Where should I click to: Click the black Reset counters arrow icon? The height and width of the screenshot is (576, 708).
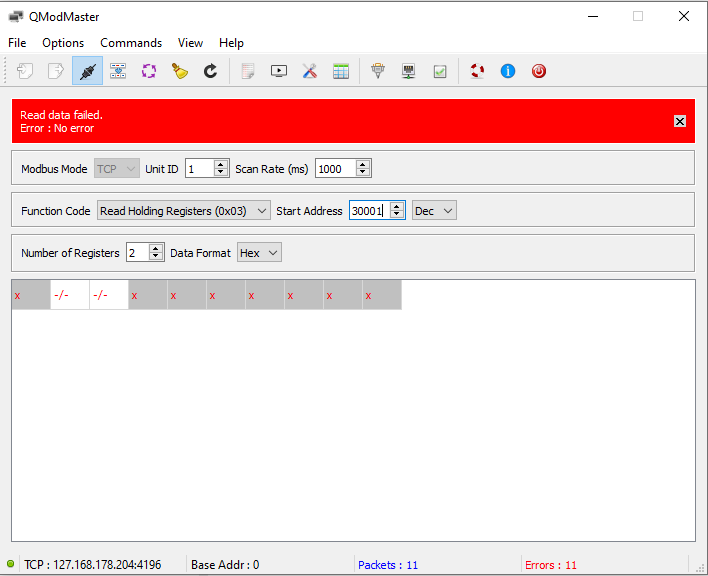(210, 71)
